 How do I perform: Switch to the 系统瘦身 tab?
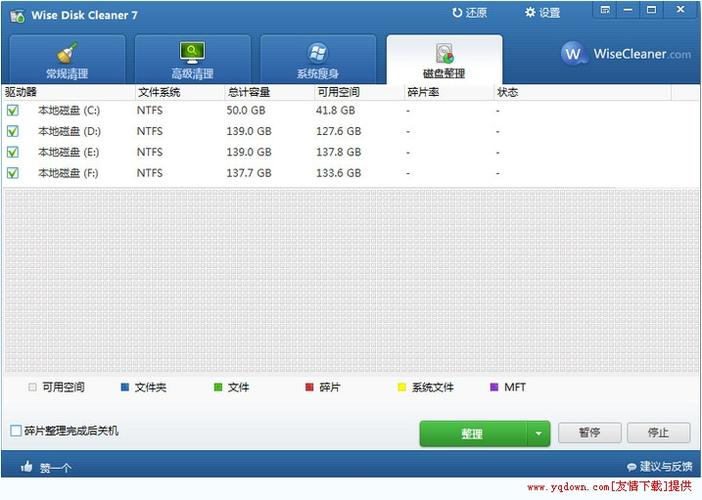pyautogui.click(x=318, y=59)
